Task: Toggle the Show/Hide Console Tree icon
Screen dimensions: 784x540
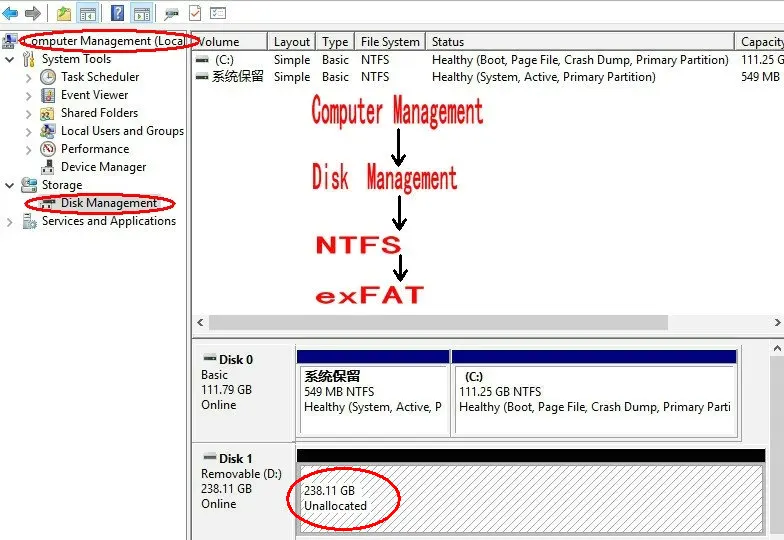Action: tap(88, 14)
